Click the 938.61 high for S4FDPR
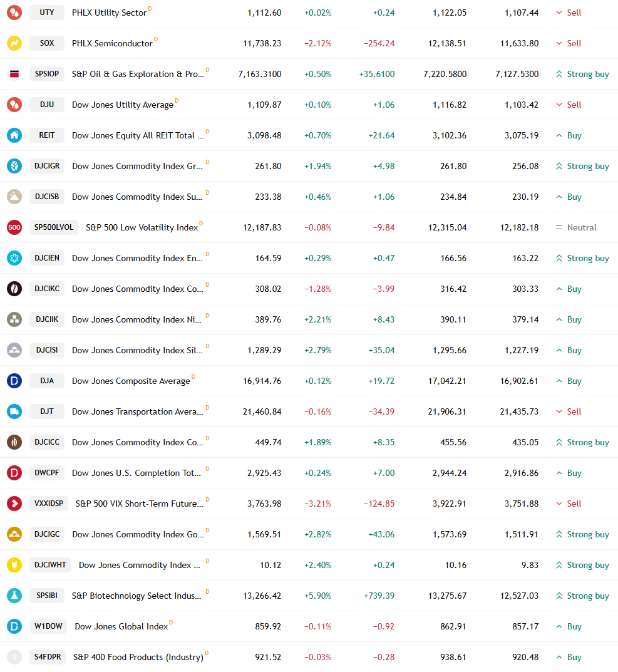 tap(453, 657)
